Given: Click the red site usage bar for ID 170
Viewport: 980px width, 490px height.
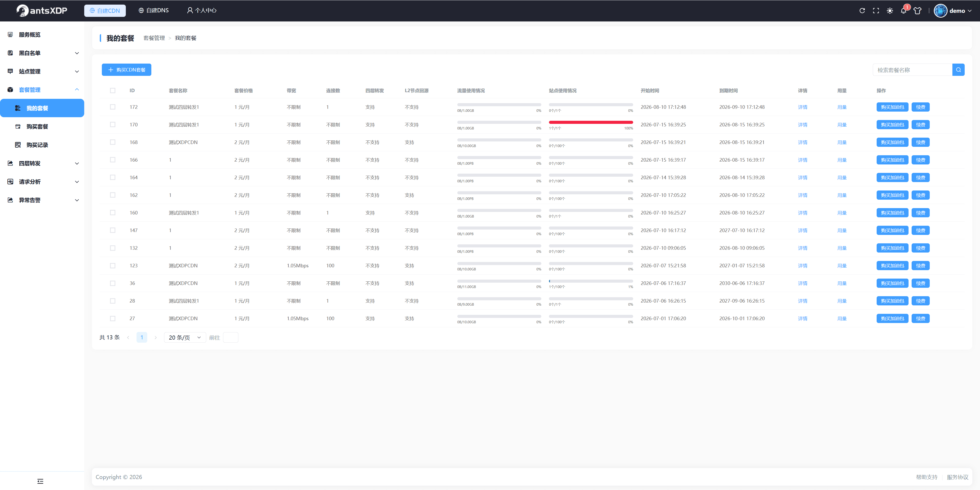Looking at the screenshot, I should [x=591, y=122].
